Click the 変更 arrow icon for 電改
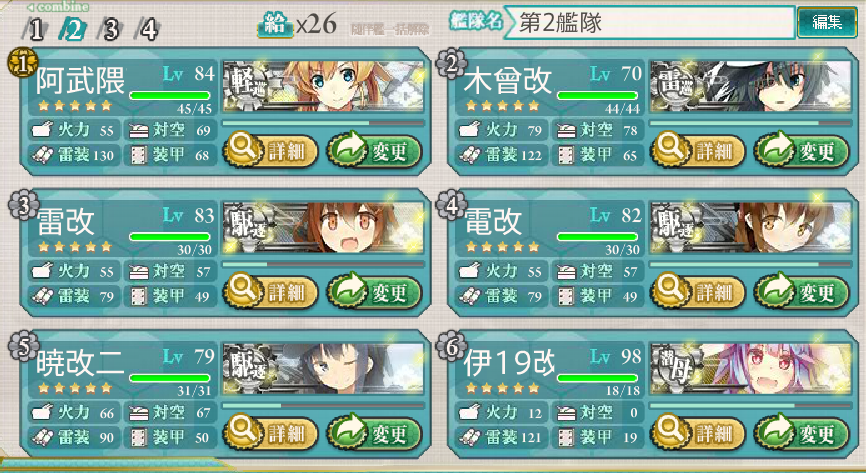 (773, 290)
